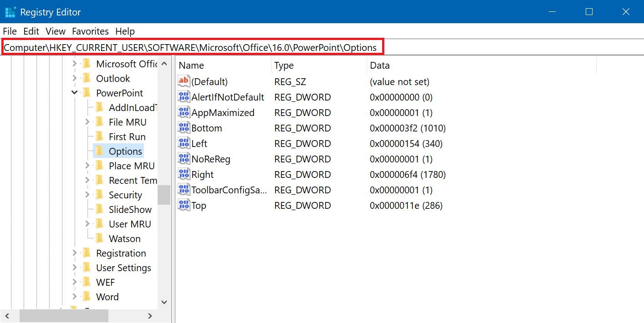Image resolution: width=644 pixels, height=323 pixels.
Task: Expand the Registration key
Action: tap(74, 253)
